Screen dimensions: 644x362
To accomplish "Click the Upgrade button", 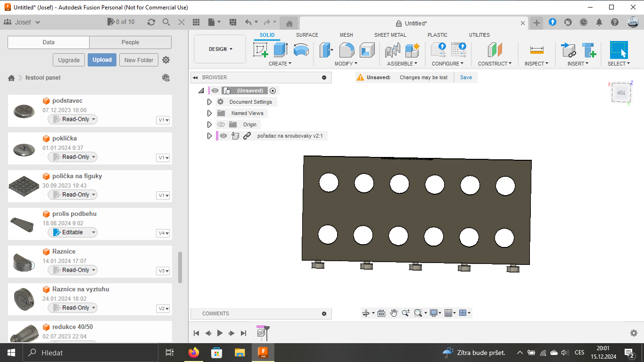I will point(69,60).
